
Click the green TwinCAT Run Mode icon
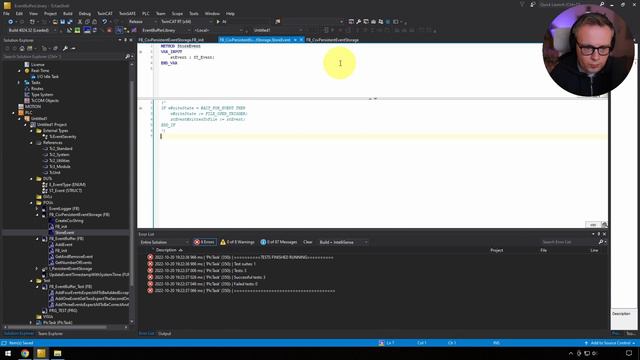77,30
